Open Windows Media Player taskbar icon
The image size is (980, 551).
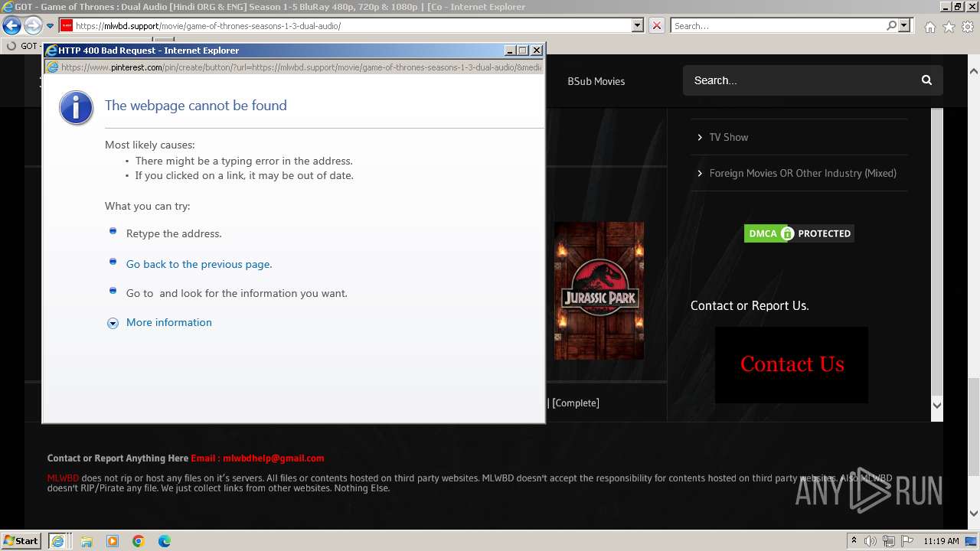pyautogui.click(x=113, y=541)
